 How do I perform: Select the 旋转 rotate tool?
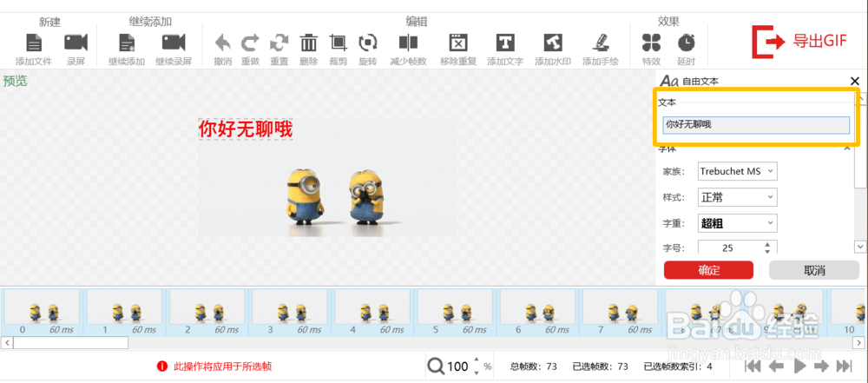click(367, 43)
